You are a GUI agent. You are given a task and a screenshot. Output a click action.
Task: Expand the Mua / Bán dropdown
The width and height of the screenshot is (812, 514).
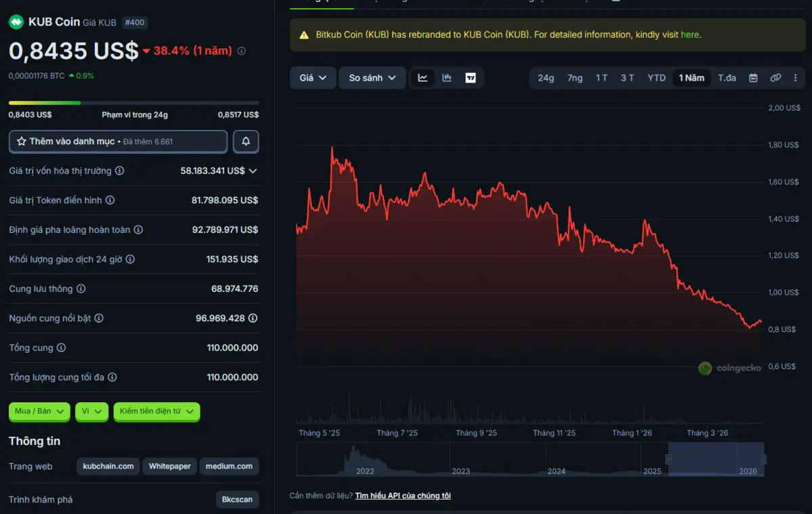pyautogui.click(x=39, y=411)
